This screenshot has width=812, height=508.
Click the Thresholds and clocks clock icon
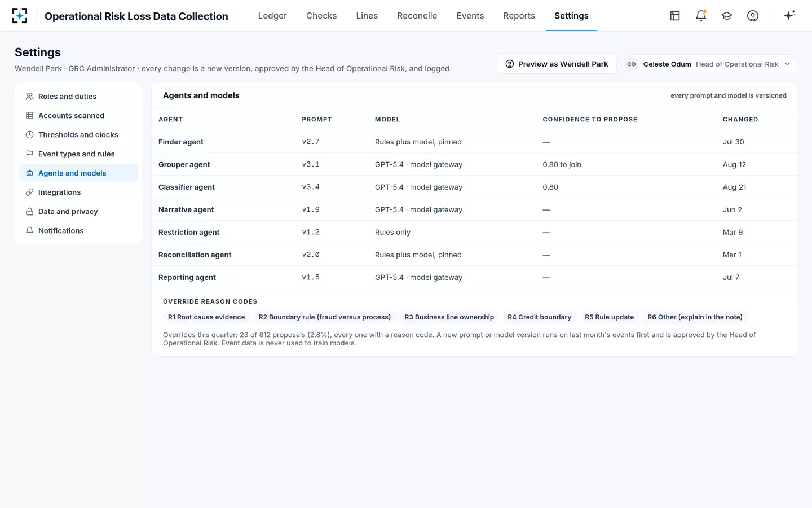[30, 135]
